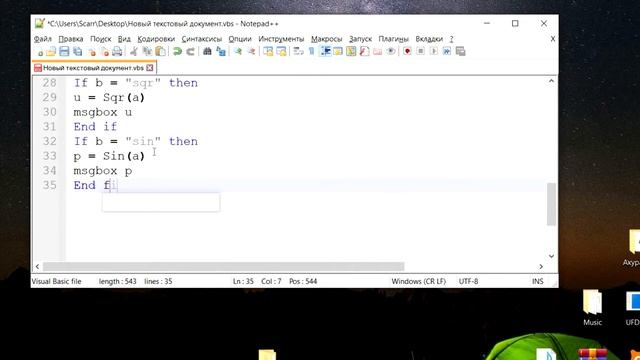Open the Вкладки menu
Screen dimensions: 640x360
[x=429, y=39]
